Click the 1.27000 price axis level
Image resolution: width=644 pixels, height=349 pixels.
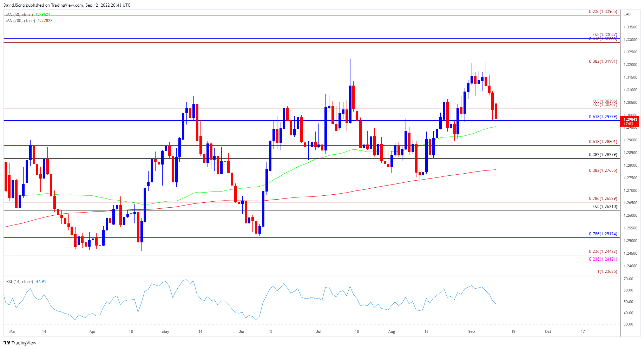tap(630, 190)
